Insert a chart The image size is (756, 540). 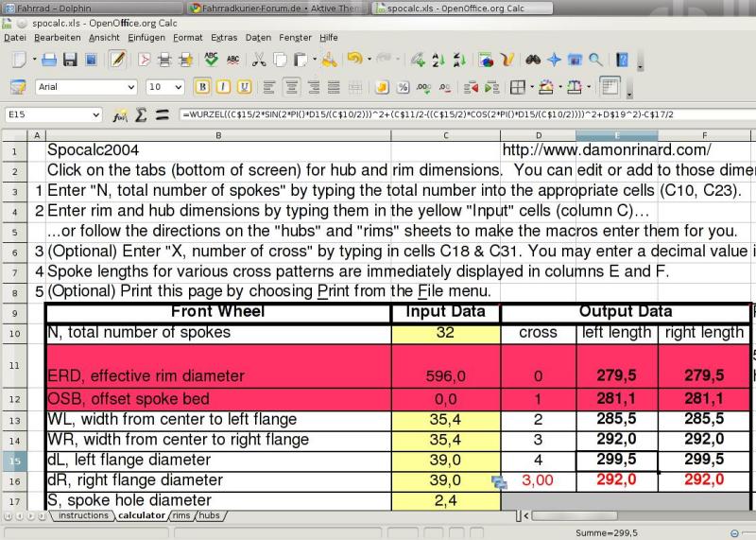click(486, 60)
